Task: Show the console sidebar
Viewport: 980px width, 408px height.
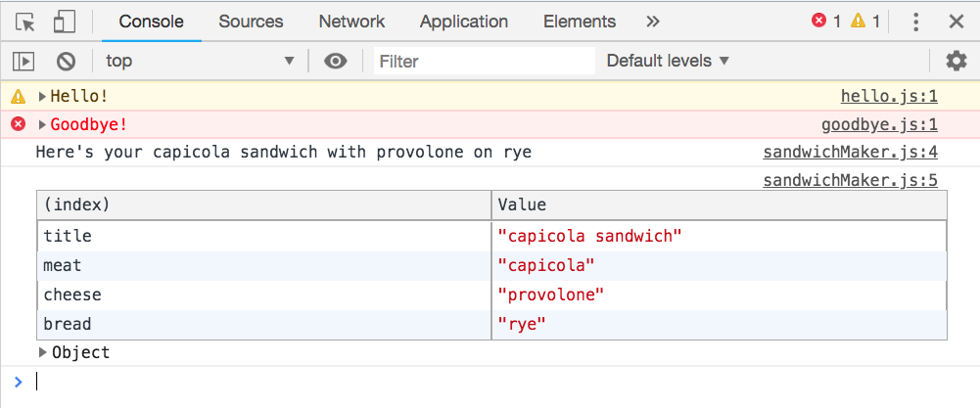Action: (23, 61)
